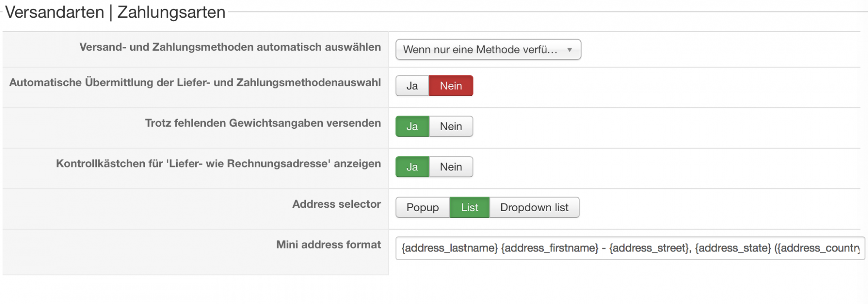Select Popup as the Address selector
Viewport: 868px width, 304px height.
pos(422,207)
